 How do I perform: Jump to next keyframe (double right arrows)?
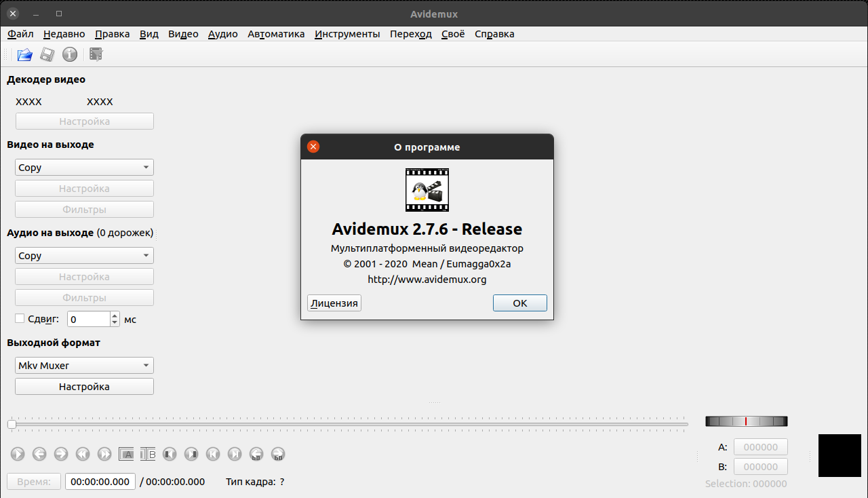pos(104,454)
